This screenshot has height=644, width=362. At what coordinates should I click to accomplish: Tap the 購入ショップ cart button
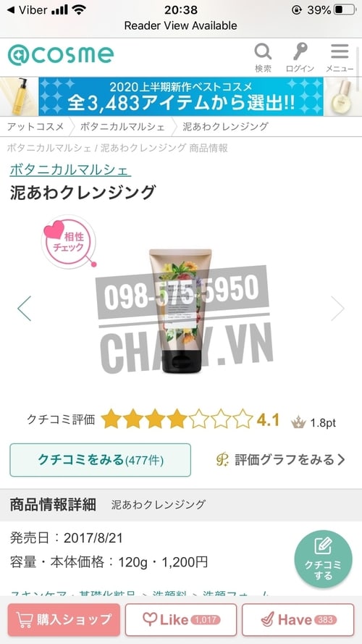(64, 620)
